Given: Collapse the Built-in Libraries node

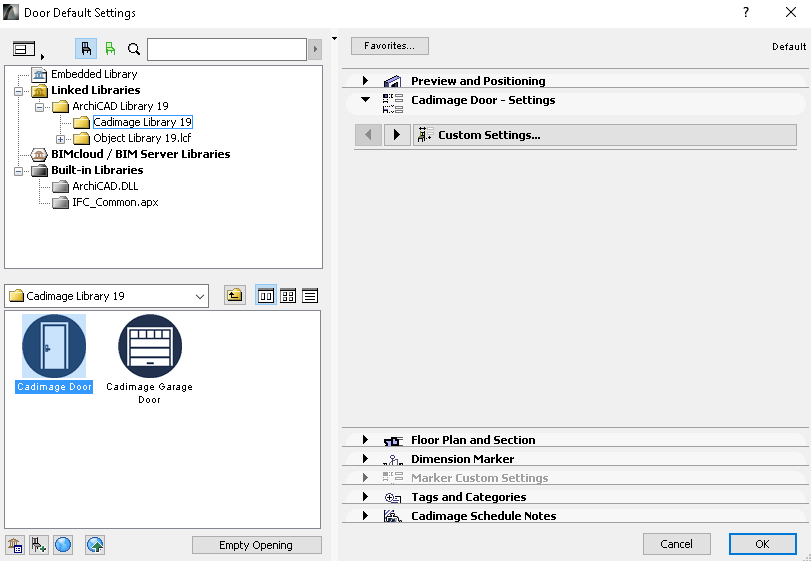Looking at the screenshot, I should coord(19,171).
